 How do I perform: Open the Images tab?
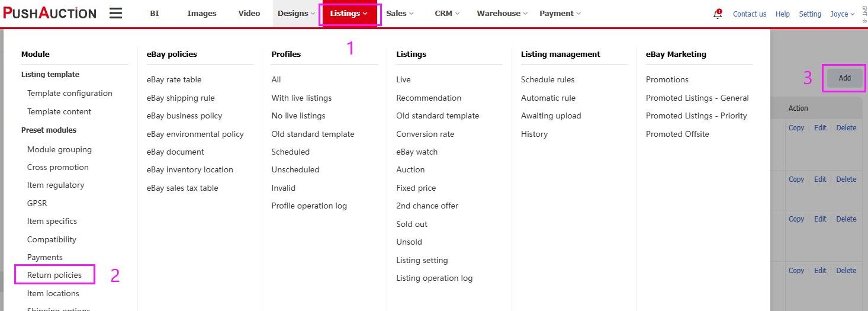click(202, 13)
